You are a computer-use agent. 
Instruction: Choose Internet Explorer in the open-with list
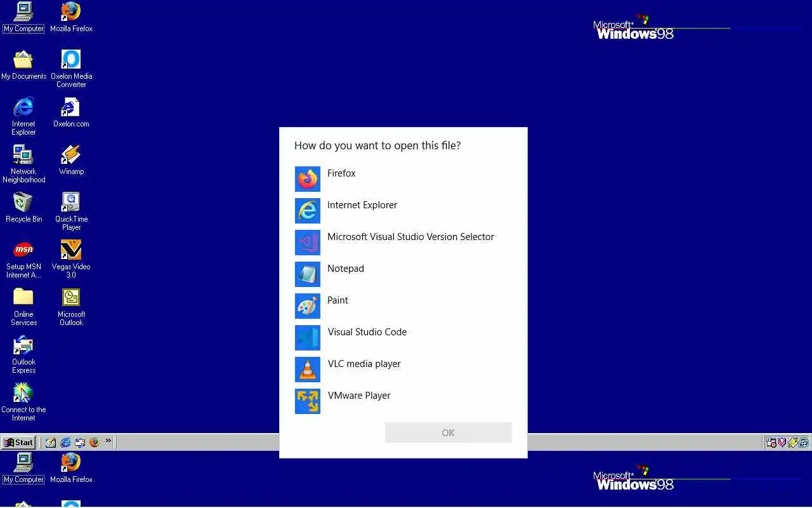(x=403, y=211)
